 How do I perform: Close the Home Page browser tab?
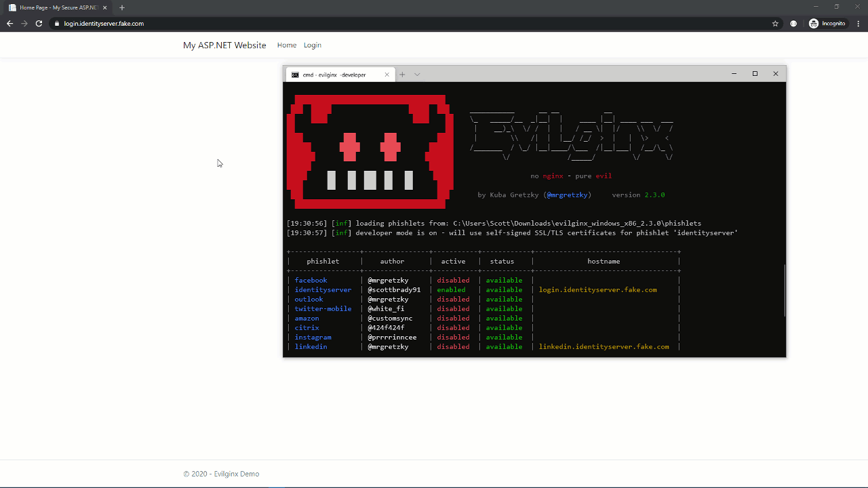point(105,7)
